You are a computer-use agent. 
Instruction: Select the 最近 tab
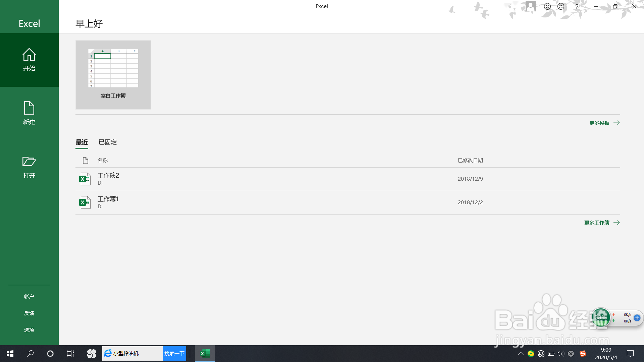tap(82, 142)
